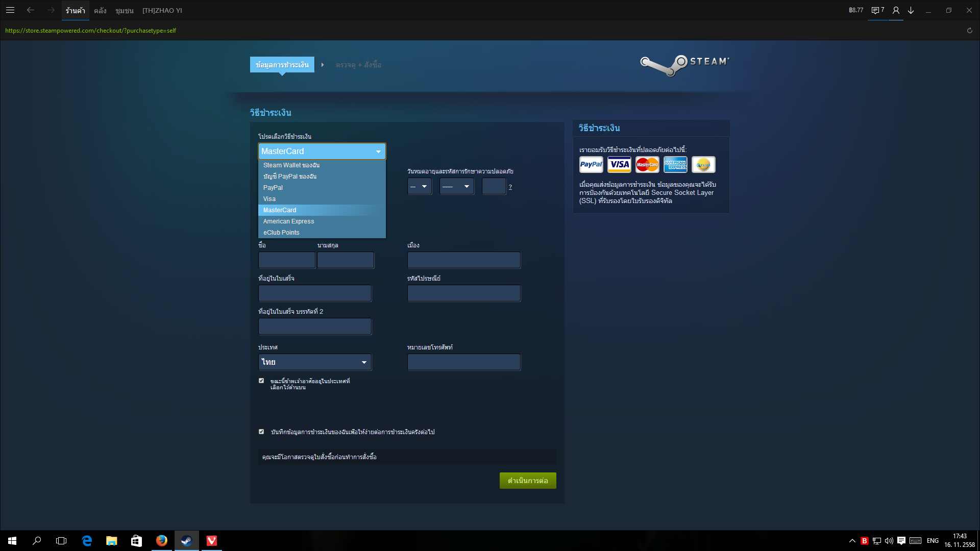The width and height of the screenshot is (980, 551).
Task: Toggle the save payment information checkbox
Action: point(261,432)
